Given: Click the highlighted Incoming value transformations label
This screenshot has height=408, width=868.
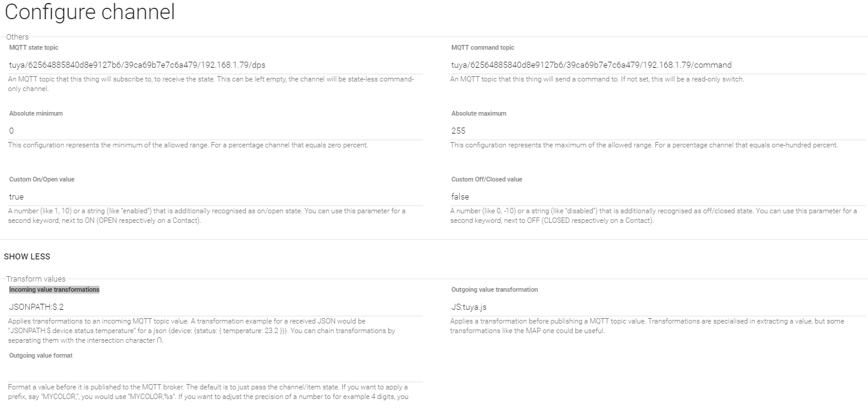Looking at the screenshot, I should coord(54,289).
